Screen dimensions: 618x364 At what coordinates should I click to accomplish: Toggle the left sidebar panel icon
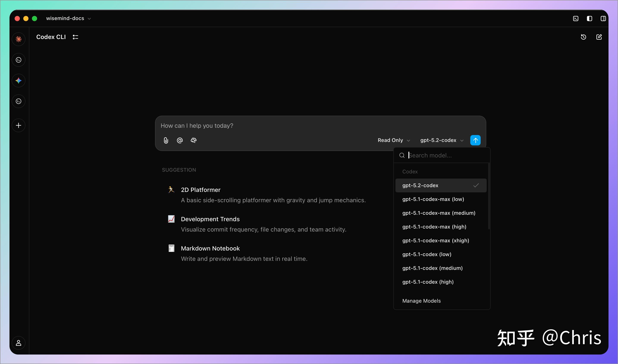[x=589, y=19]
